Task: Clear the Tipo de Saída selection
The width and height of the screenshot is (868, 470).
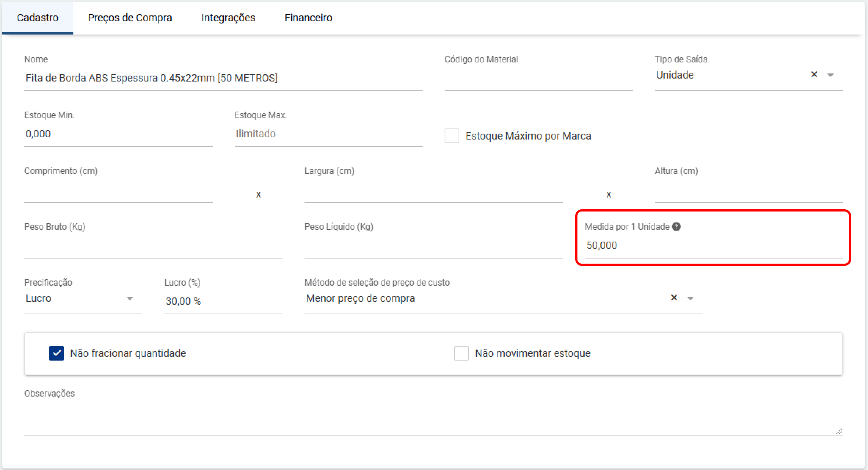Action: coord(814,75)
